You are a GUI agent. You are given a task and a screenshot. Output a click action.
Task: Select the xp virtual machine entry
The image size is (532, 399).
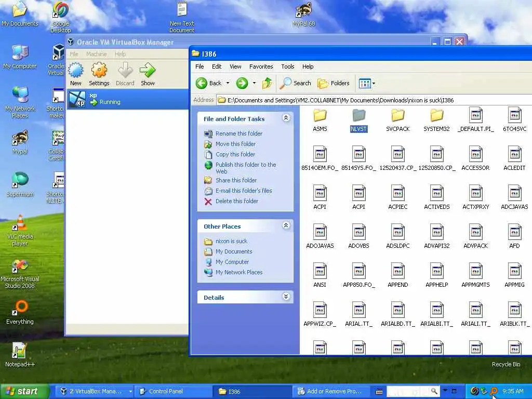[x=128, y=99]
